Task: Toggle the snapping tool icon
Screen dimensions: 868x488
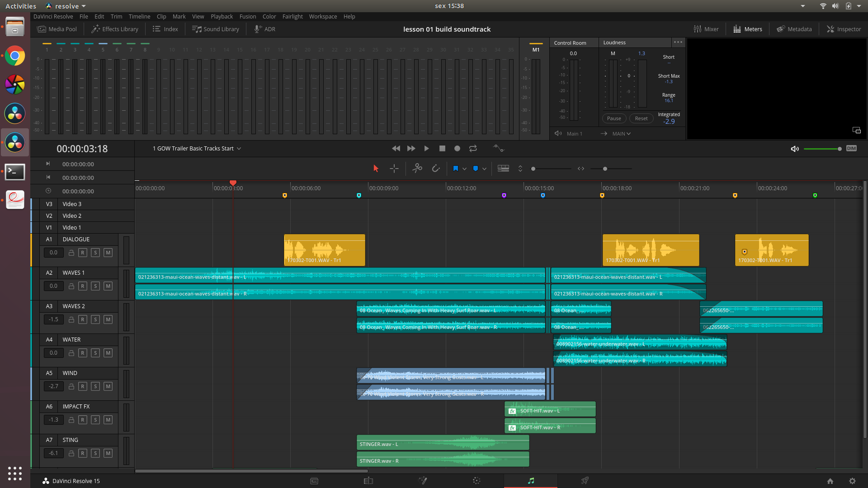Action: (x=436, y=169)
